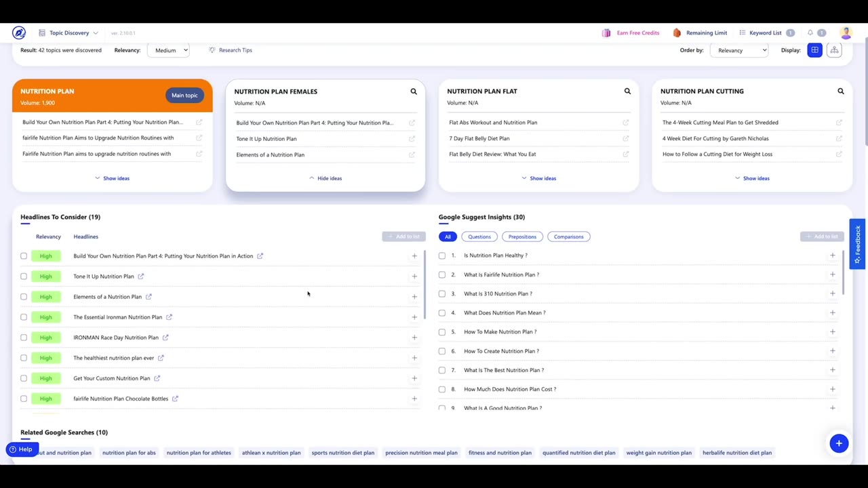Open the Keyword List
Image resolution: width=868 pixels, height=488 pixels.
point(766,33)
